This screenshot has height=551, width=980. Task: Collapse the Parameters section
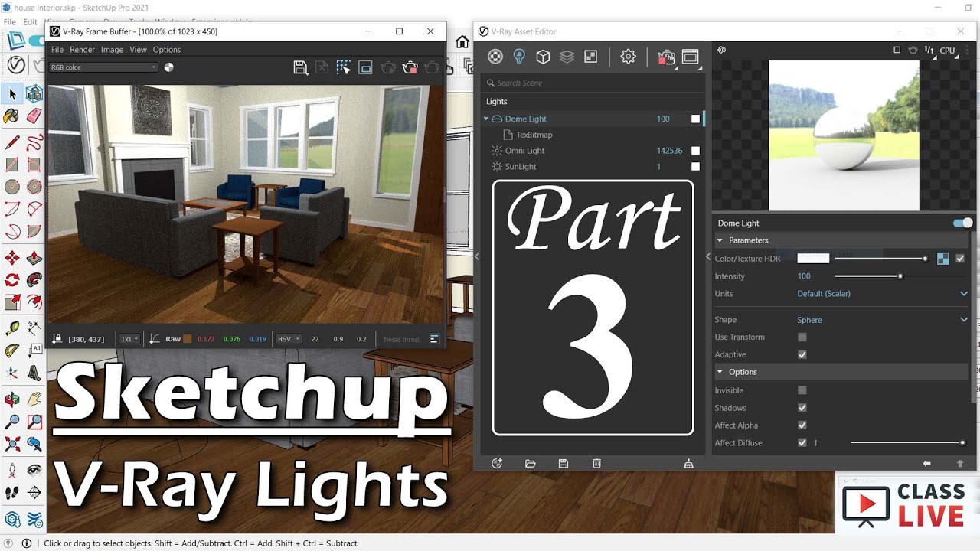720,240
